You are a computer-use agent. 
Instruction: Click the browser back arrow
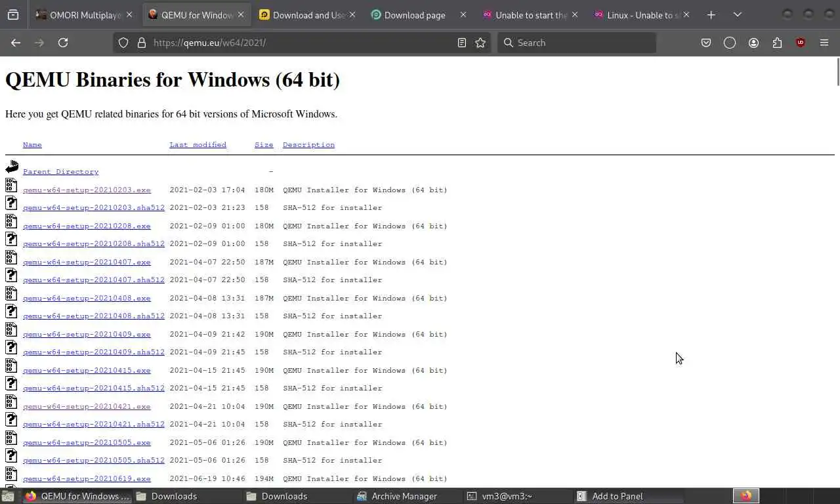16,43
